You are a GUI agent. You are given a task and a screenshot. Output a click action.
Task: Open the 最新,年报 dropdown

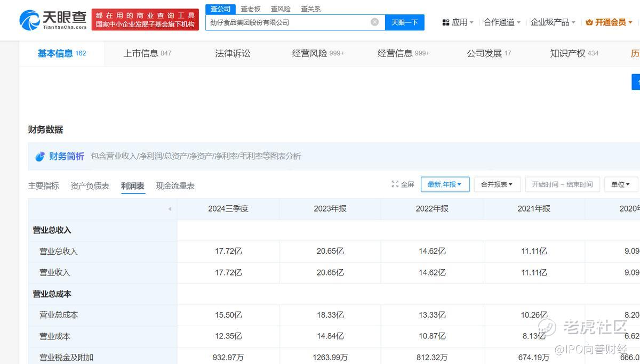pos(445,184)
